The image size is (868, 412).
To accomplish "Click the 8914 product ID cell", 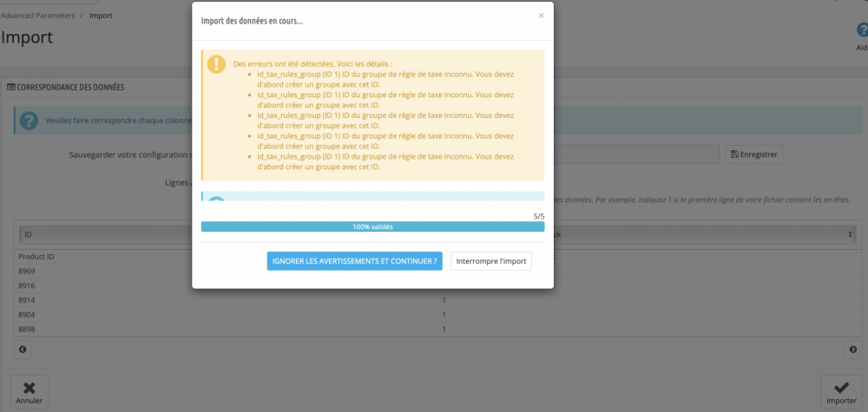I will (27, 300).
